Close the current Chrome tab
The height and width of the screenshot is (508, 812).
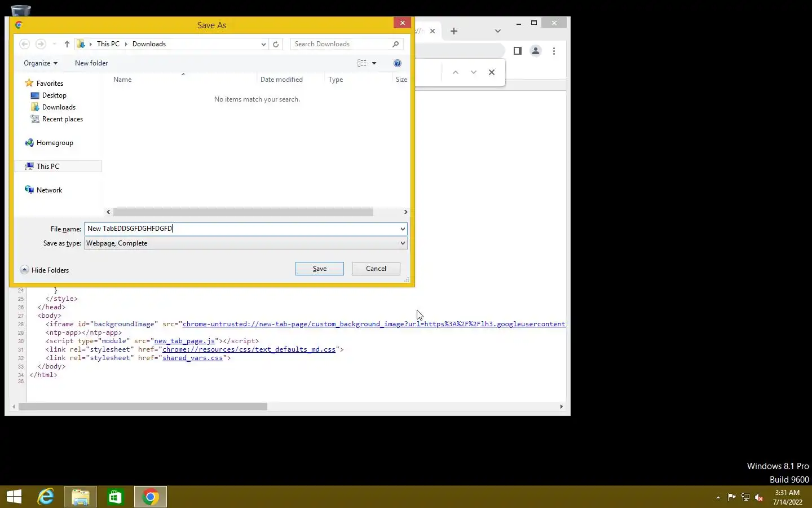(433, 31)
